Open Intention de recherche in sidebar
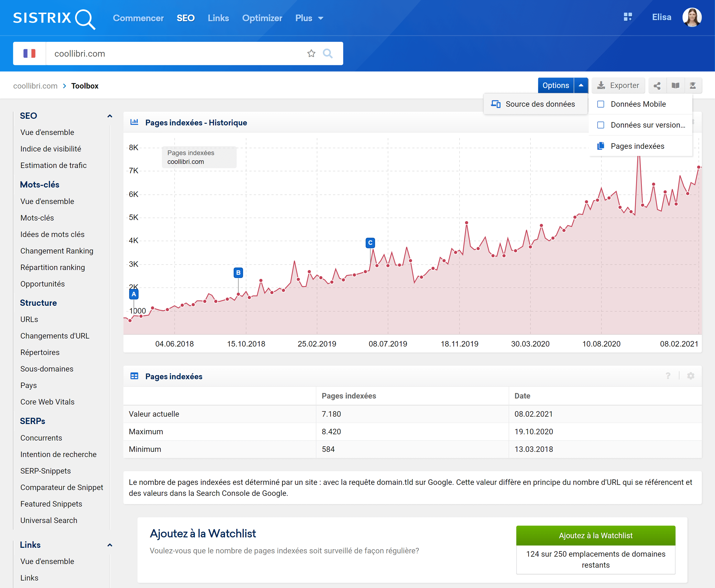 pyautogui.click(x=59, y=454)
